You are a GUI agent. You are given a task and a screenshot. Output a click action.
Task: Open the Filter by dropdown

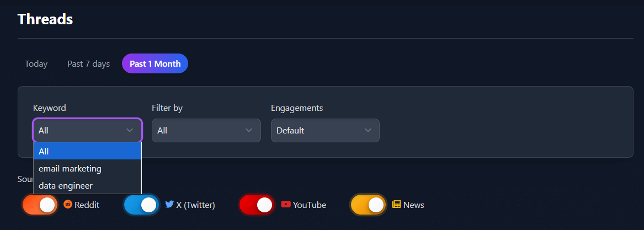tap(206, 131)
